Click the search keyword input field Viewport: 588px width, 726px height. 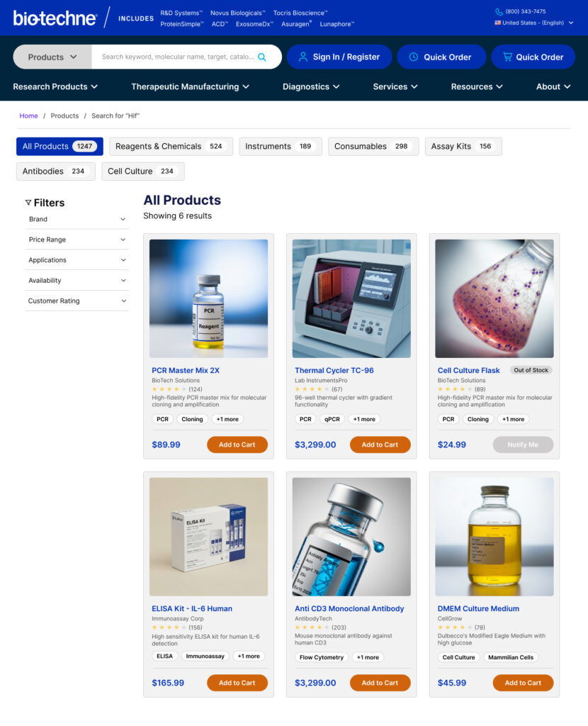tap(177, 57)
